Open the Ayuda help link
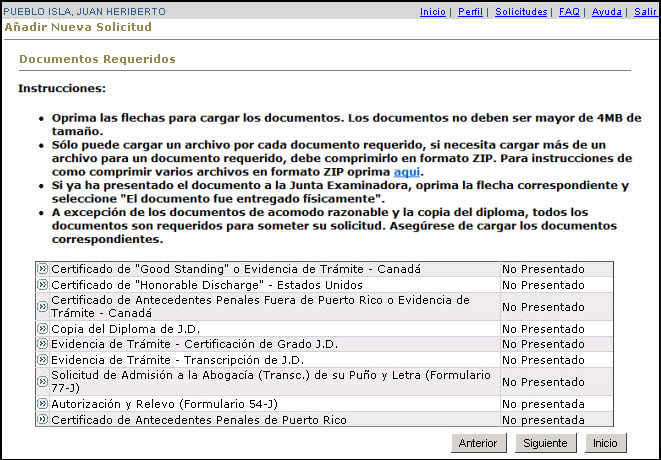Image resolution: width=661 pixels, height=460 pixels. tap(606, 12)
